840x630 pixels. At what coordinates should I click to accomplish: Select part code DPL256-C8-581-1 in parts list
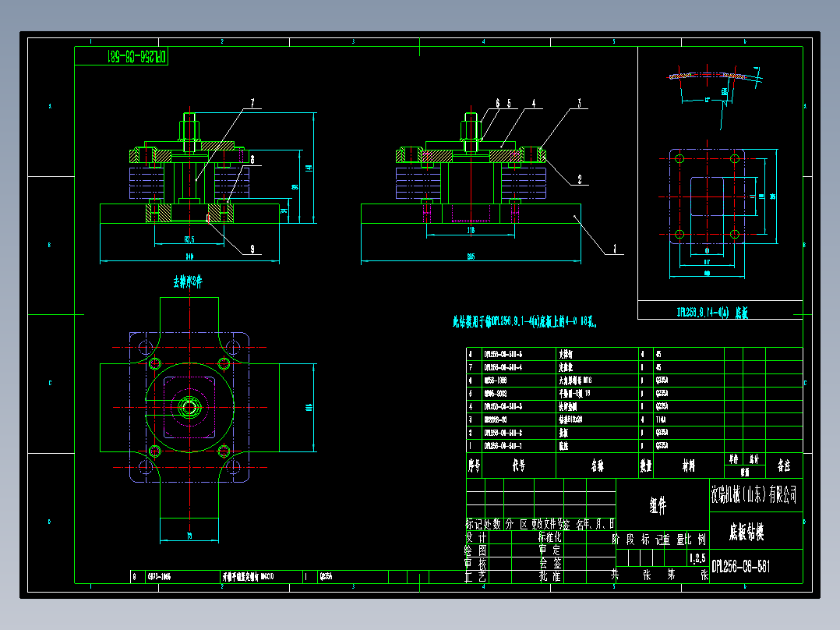[503, 445]
